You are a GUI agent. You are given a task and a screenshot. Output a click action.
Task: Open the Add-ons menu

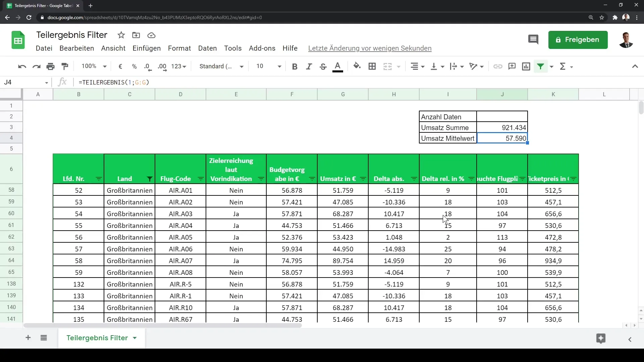coord(262,48)
